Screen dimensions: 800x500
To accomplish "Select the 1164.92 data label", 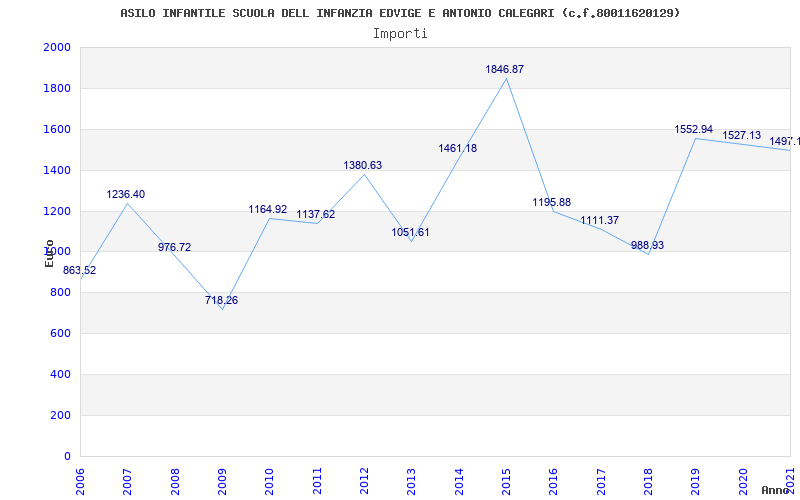I will pyautogui.click(x=267, y=210).
